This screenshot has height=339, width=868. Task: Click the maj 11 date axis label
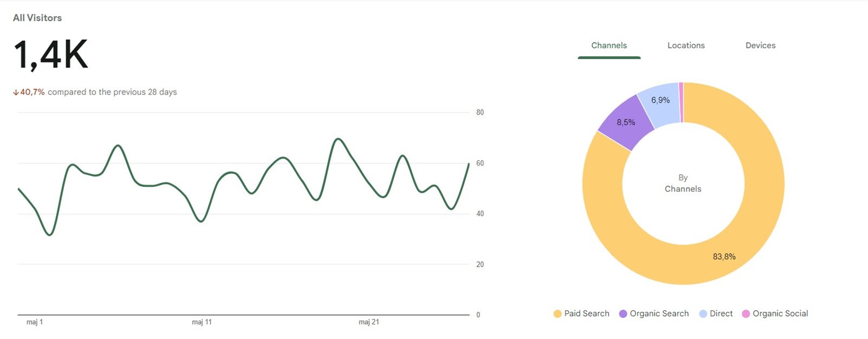click(x=202, y=322)
